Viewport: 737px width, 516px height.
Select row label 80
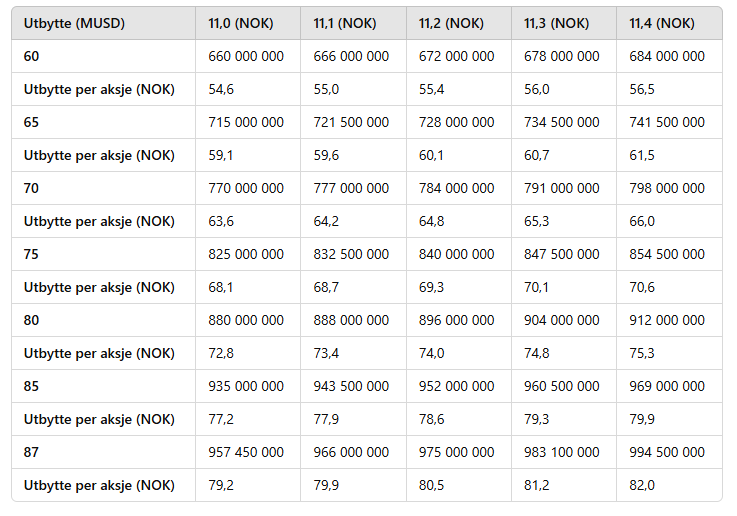coord(31,321)
